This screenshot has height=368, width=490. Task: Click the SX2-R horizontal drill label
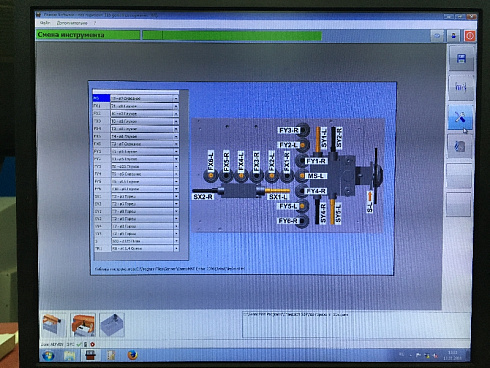[x=203, y=197]
